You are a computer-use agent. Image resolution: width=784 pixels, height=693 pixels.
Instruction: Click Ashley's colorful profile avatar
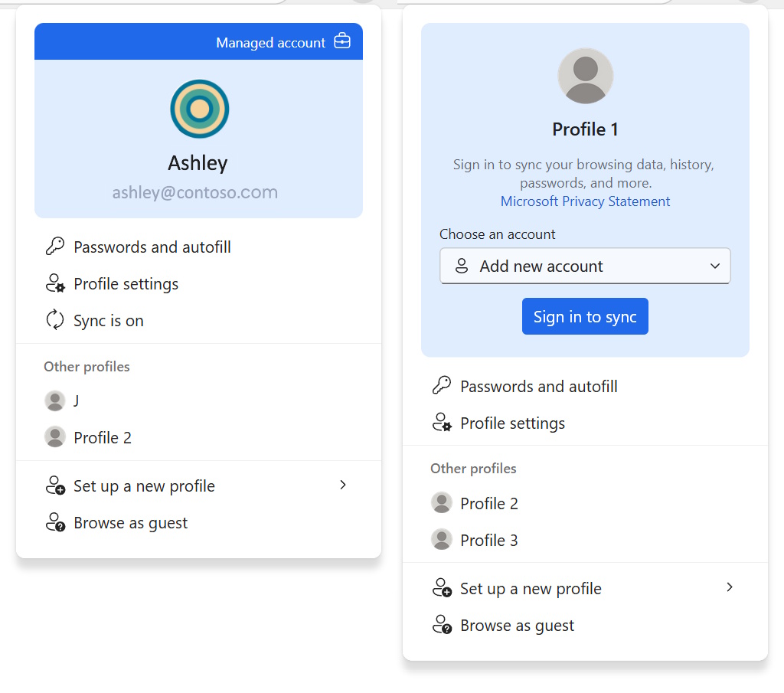point(199,109)
